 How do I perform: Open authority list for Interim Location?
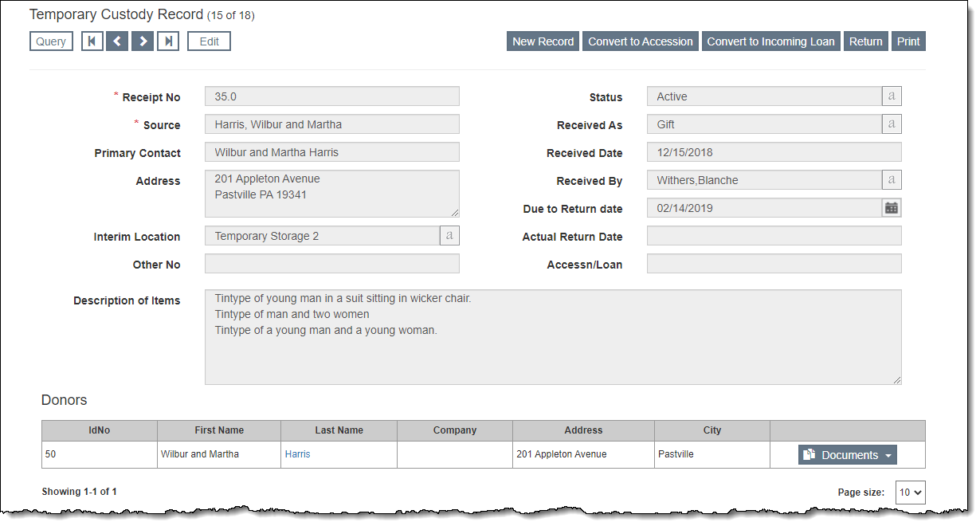point(449,236)
